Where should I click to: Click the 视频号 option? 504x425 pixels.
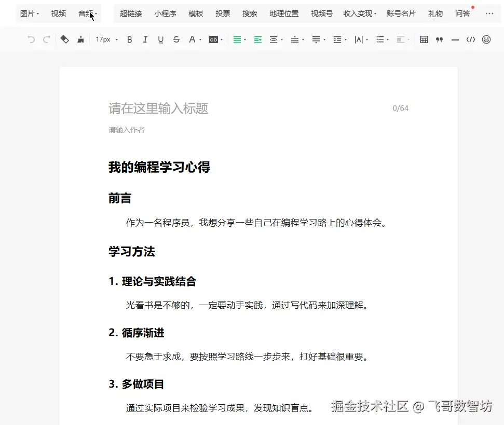(322, 13)
